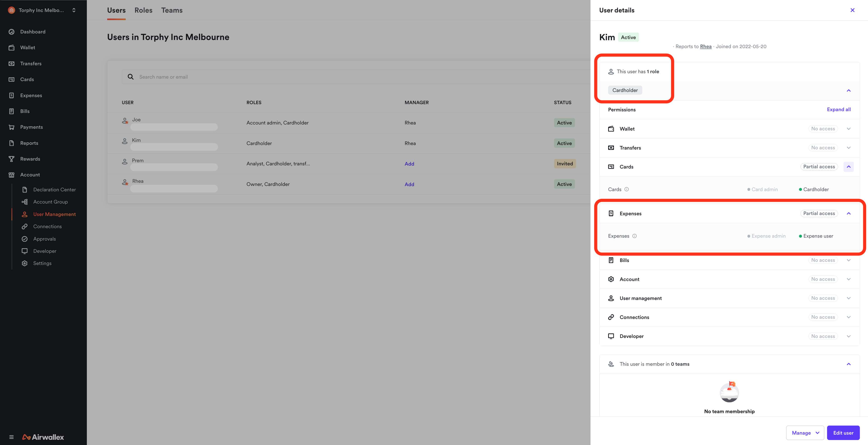Image resolution: width=868 pixels, height=445 pixels.
Task: Click the Cardholder role badge for Kim
Action: pos(625,90)
